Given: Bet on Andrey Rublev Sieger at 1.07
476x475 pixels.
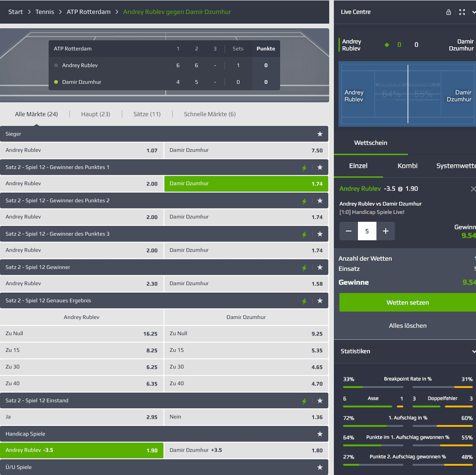Looking at the screenshot, I should click(x=82, y=150).
